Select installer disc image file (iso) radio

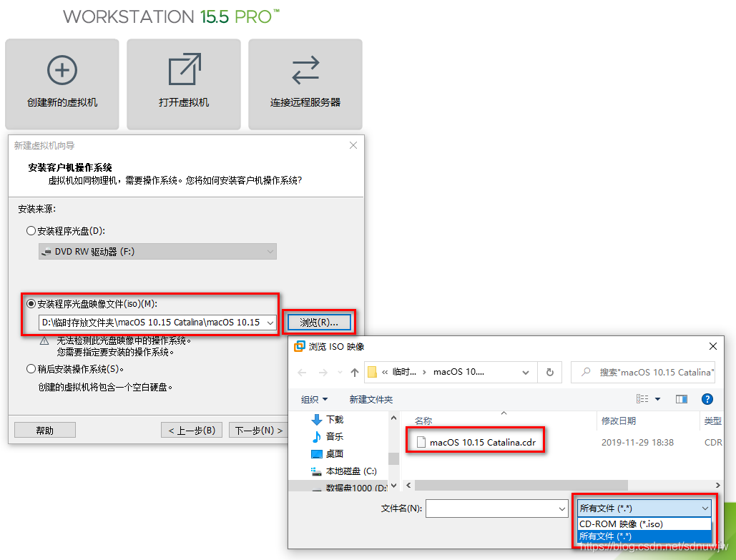pos(31,304)
